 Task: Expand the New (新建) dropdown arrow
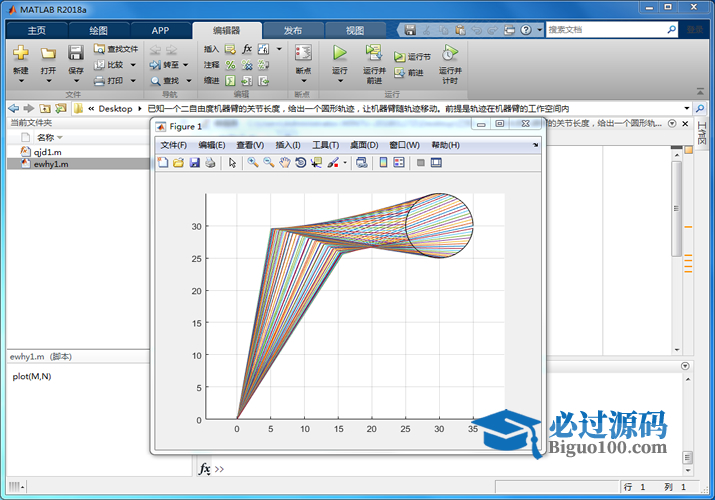(20, 81)
